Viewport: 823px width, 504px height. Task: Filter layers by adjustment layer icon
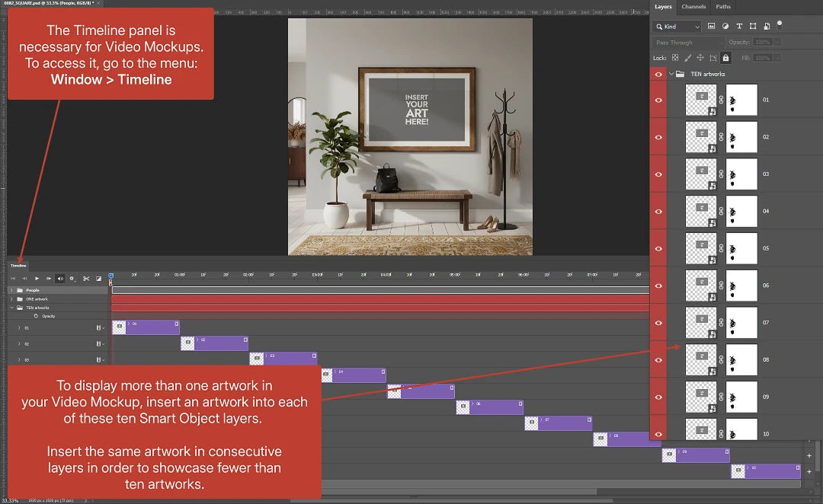725,26
